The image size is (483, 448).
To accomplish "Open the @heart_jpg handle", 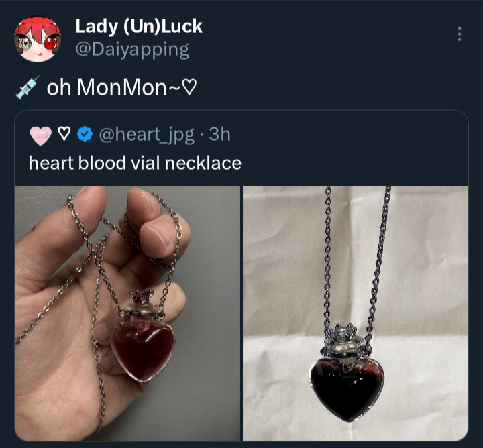I will 146,135.
